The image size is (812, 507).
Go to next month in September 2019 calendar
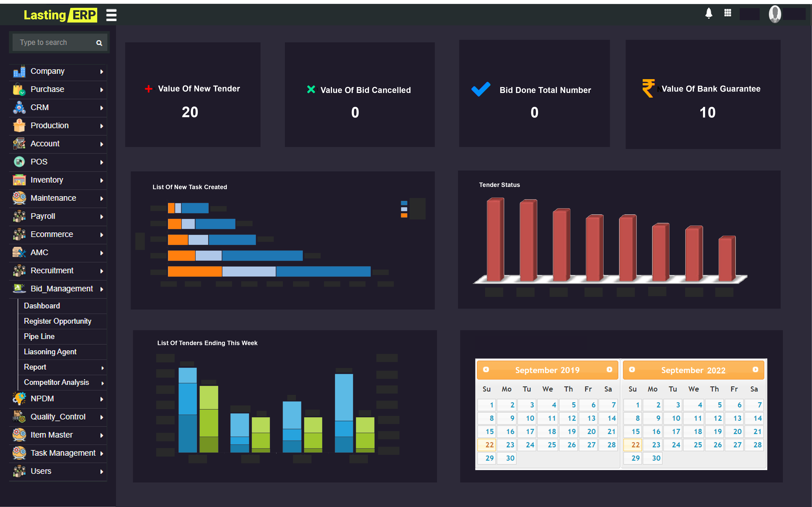pos(609,369)
